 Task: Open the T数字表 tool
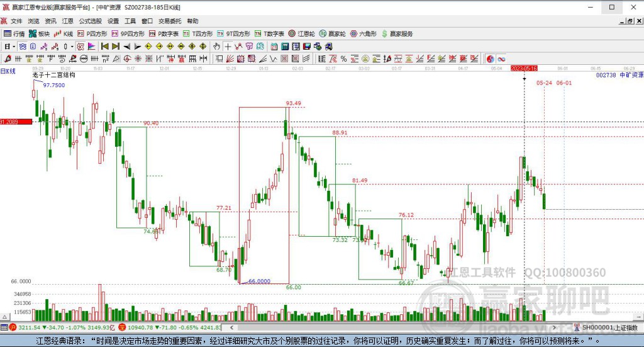point(269,34)
